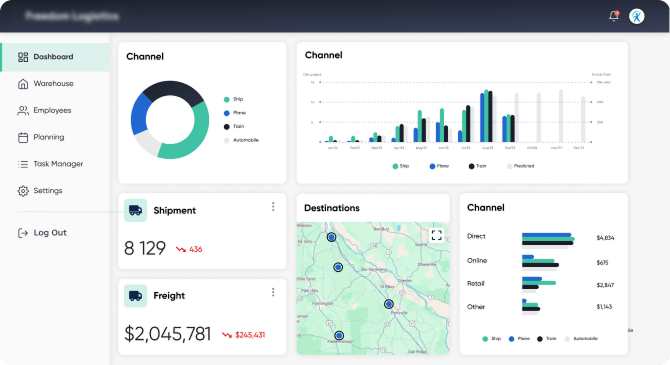
Task: Click the freight total $2,045,781
Action: click(x=168, y=334)
